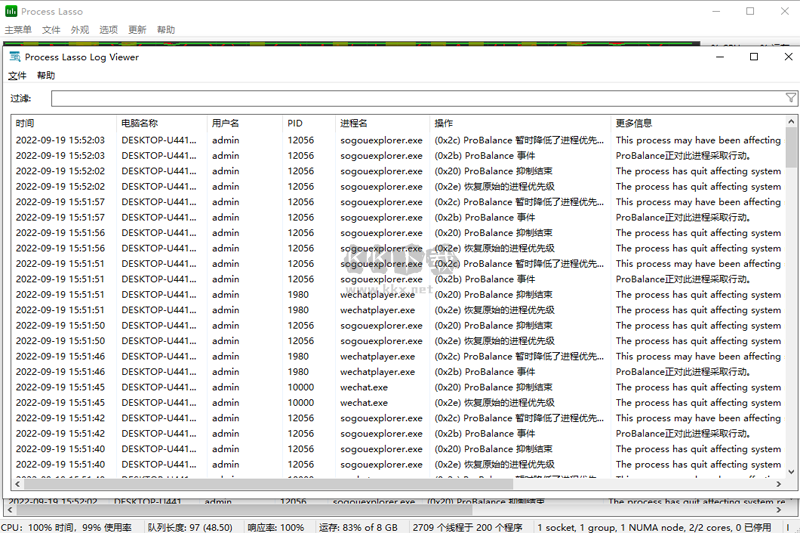The image size is (800, 533).
Task: Select the 2022-09-19 15:52:03 暂时降低了进程优先 row
Action: pyautogui.click(x=398, y=140)
